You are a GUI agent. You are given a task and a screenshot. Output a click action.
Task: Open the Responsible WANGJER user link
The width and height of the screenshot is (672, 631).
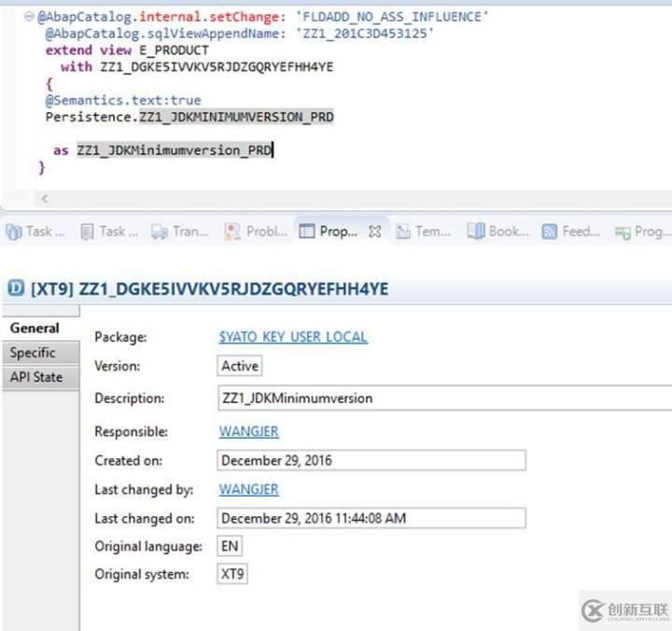[249, 431]
